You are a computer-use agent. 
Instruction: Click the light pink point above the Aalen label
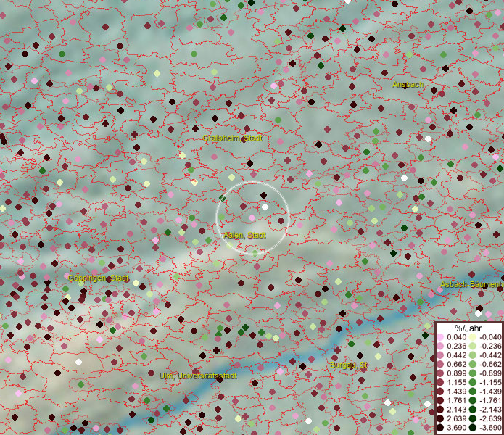coord(252,218)
